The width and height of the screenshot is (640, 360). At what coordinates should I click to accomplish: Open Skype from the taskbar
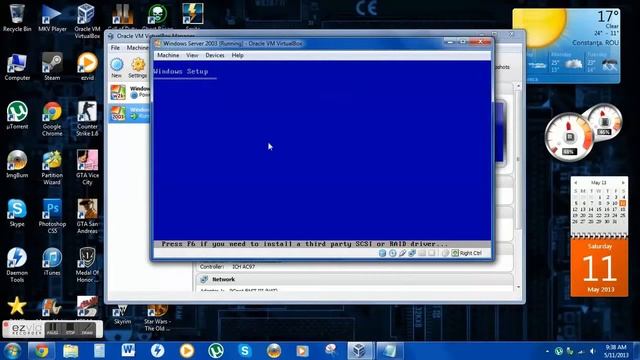click(244, 351)
